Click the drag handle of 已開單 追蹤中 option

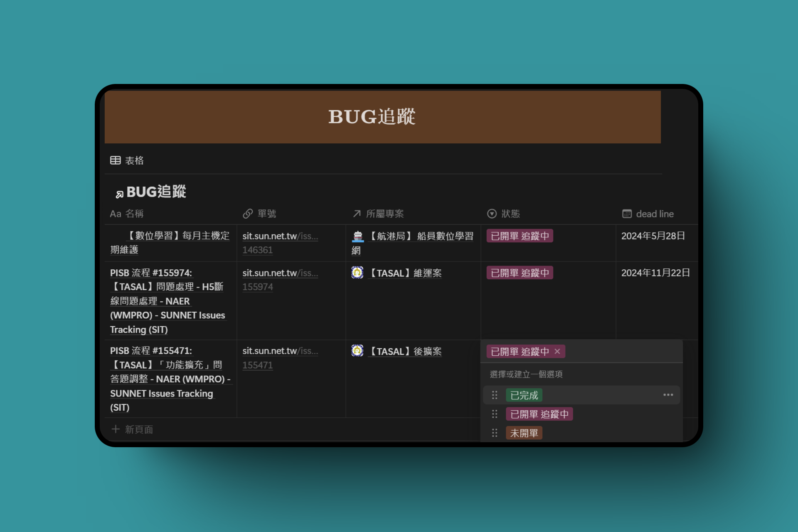point(495,414)
